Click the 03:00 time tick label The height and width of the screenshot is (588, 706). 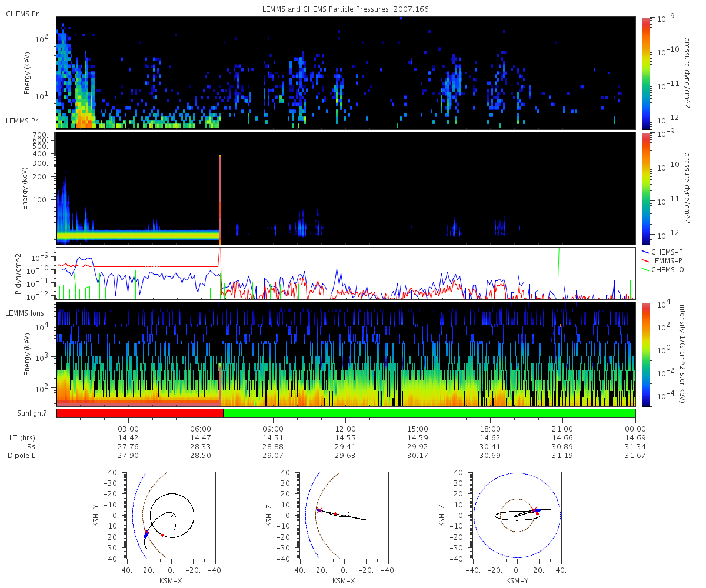[x=128, y=429]
